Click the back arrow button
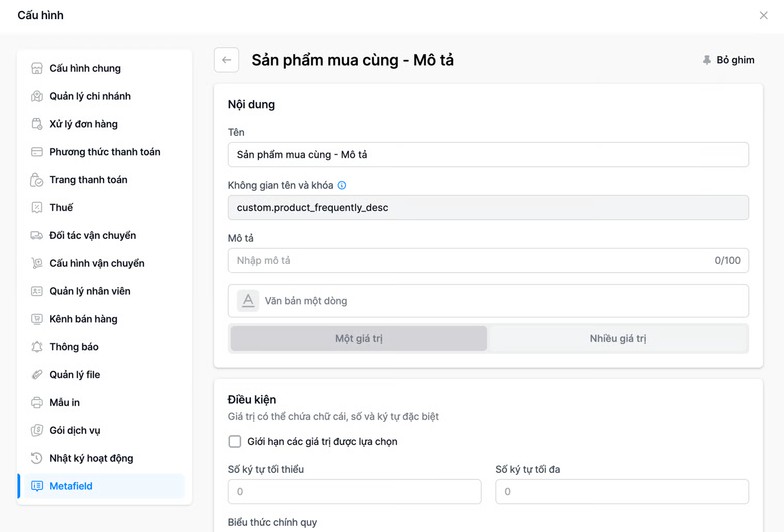The height and width of the screenshot is (532, 784). (x=226, y=60)
